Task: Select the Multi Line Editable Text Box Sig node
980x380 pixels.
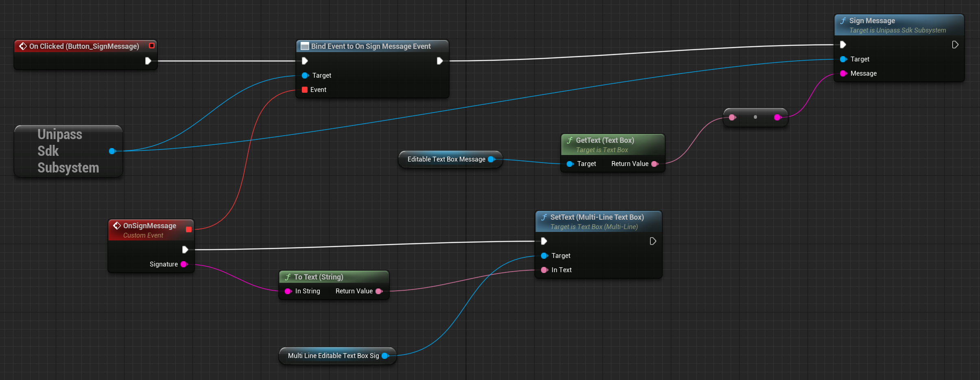Action: [x=333, y=356]
